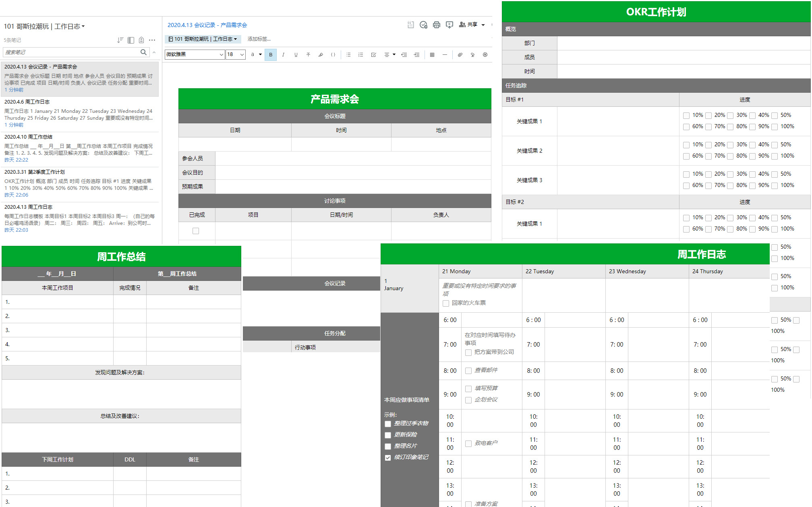Click the note title 2020.4.13 会议记录 - 产品需求会
The width and height of the screenshot is (812, 507).
pyautogui.click(x=207, y=25)
